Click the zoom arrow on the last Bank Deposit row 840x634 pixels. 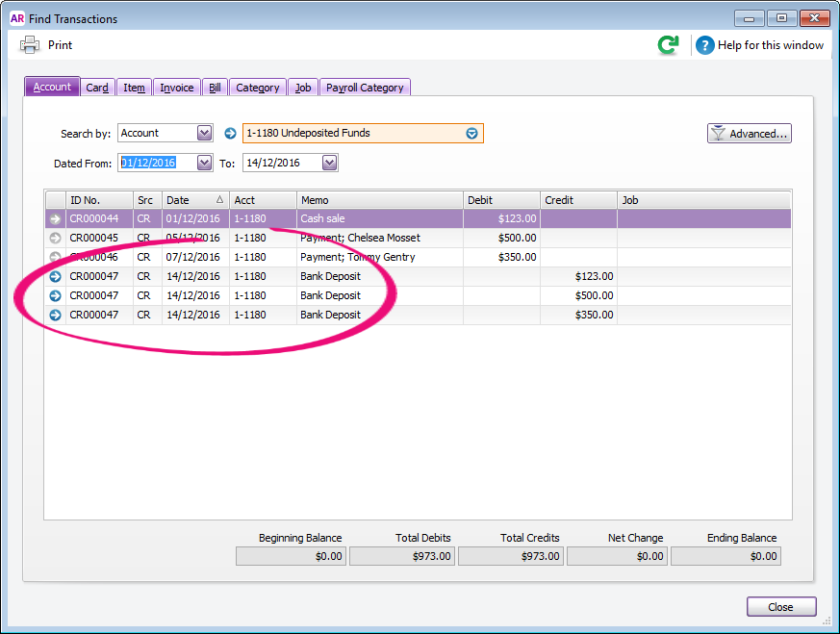point(55,315)
